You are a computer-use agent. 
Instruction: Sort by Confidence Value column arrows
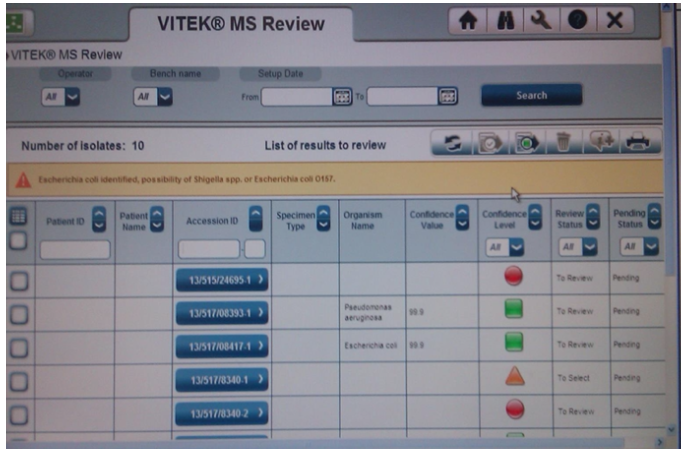click(462, 217)
